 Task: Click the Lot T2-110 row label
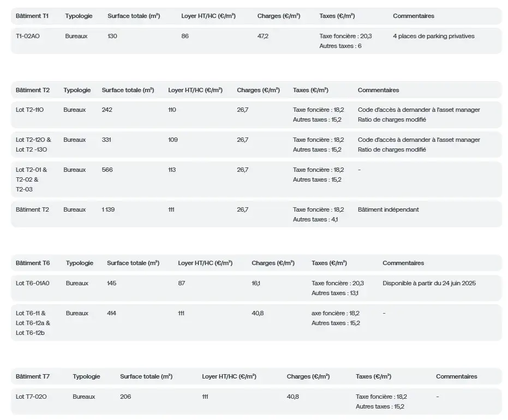pyautogui.click(x=30, y=110)
